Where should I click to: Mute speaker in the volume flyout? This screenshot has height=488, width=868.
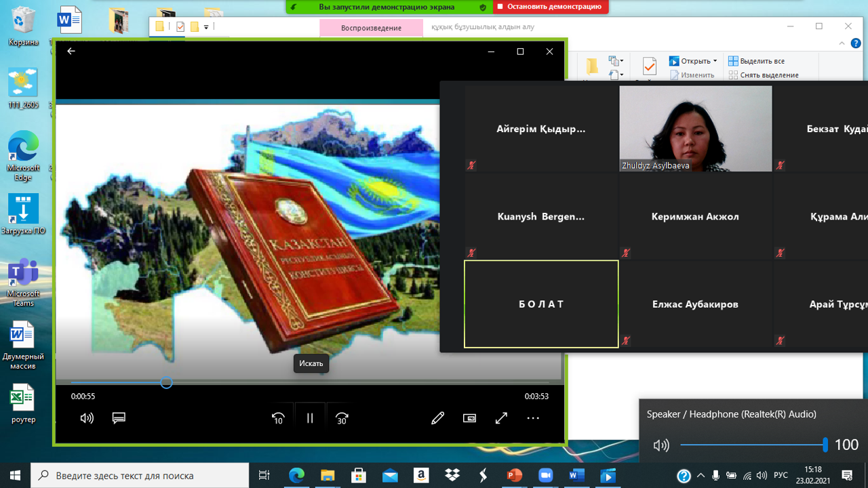tap(661, 445)
